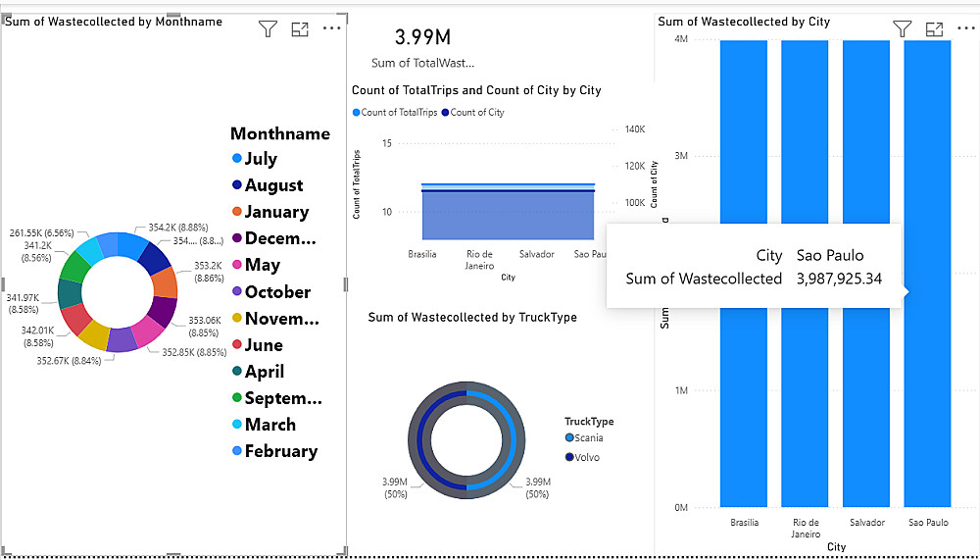
Task: Select May legend entry
Action: click(256, 265)
